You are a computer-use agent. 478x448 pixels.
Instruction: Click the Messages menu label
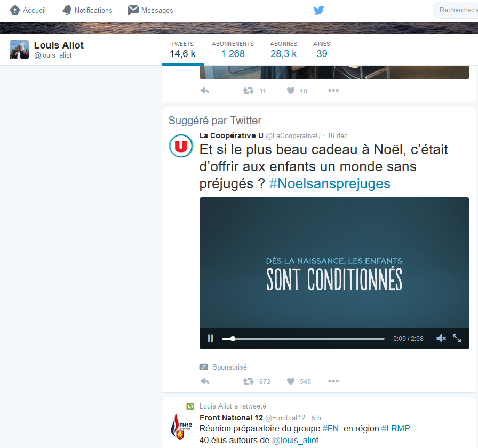pos(157,10)
